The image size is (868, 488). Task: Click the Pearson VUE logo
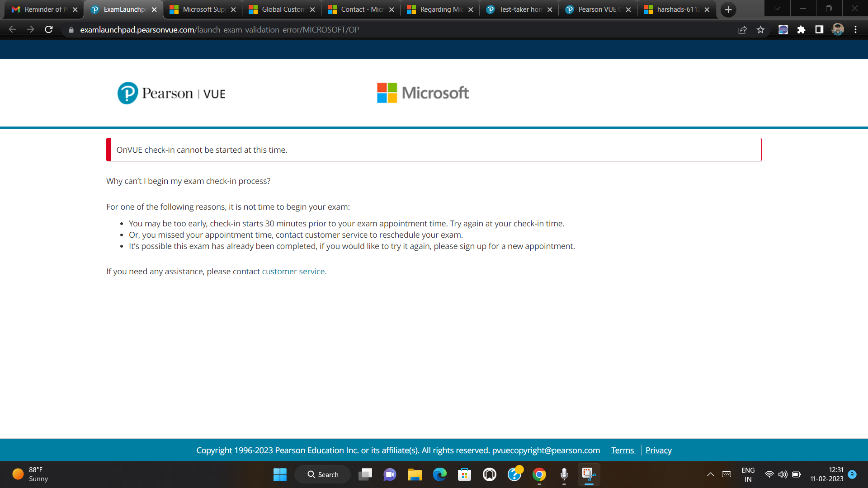[x=171, y=93]
